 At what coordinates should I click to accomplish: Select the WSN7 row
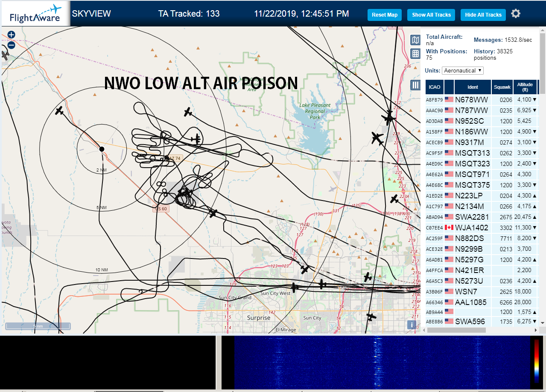481,292
